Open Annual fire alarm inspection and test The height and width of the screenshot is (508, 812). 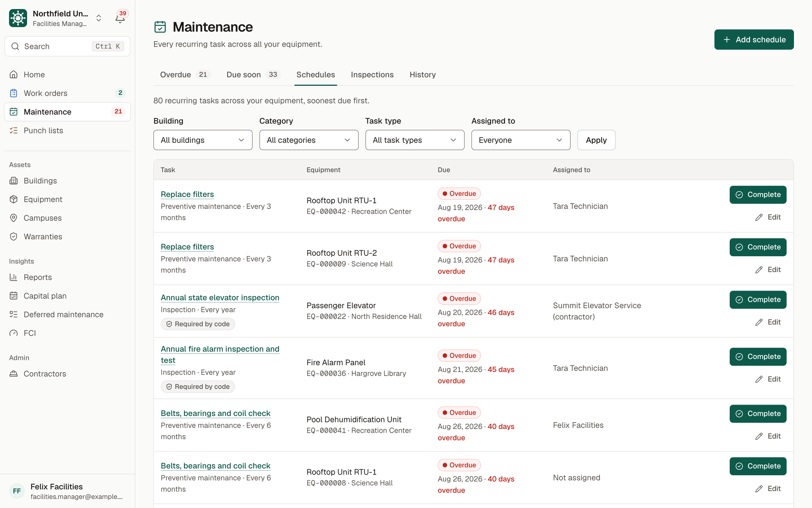pyautogui.click(x=220, y=354)
